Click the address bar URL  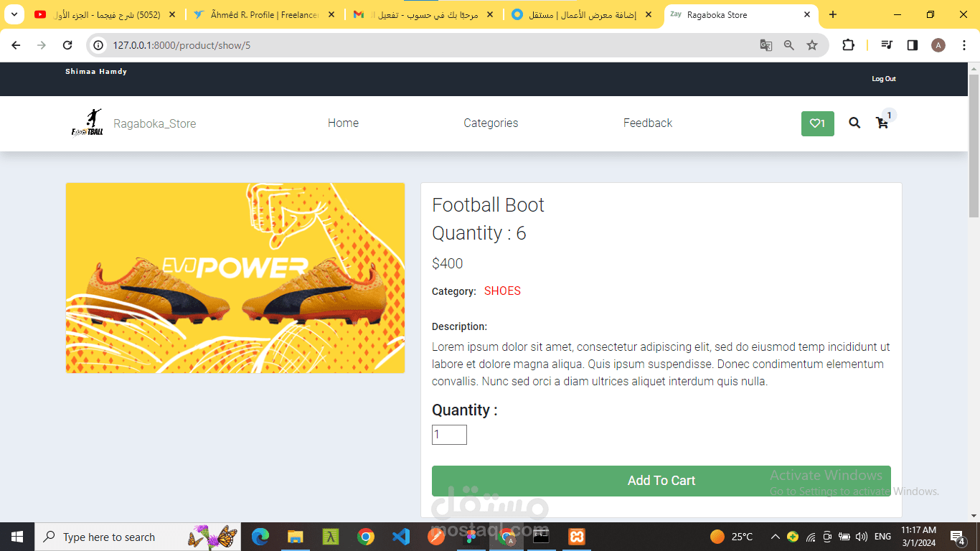pos(182,45)
